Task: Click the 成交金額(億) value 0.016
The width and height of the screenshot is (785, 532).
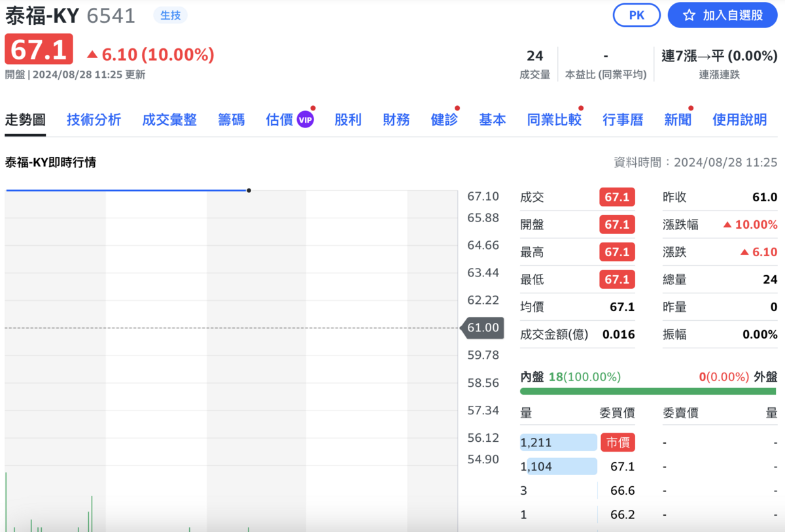Action: coord(619,335)
